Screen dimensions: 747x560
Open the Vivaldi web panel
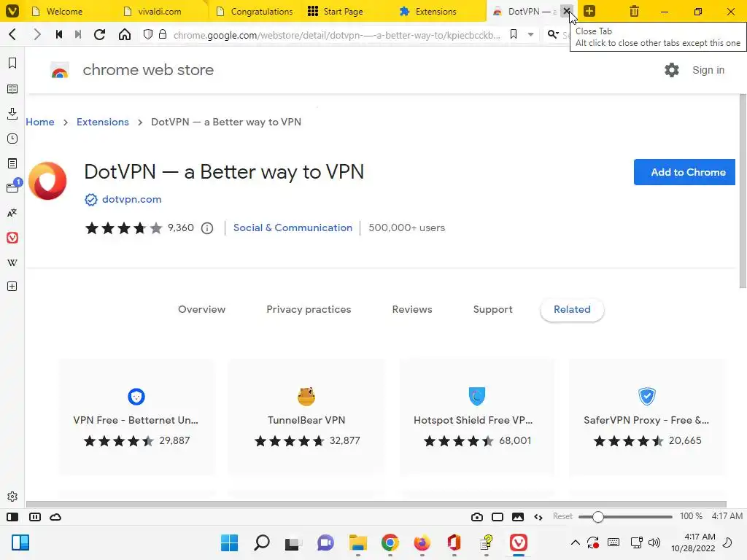click(x=12, y=238)
